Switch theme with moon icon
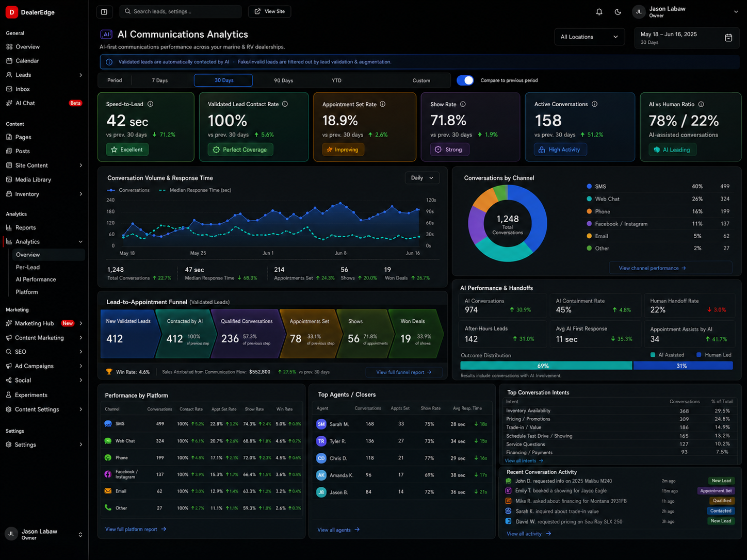Image resolution: width=747 pixels, height=560 pixels. coord(618,11)
